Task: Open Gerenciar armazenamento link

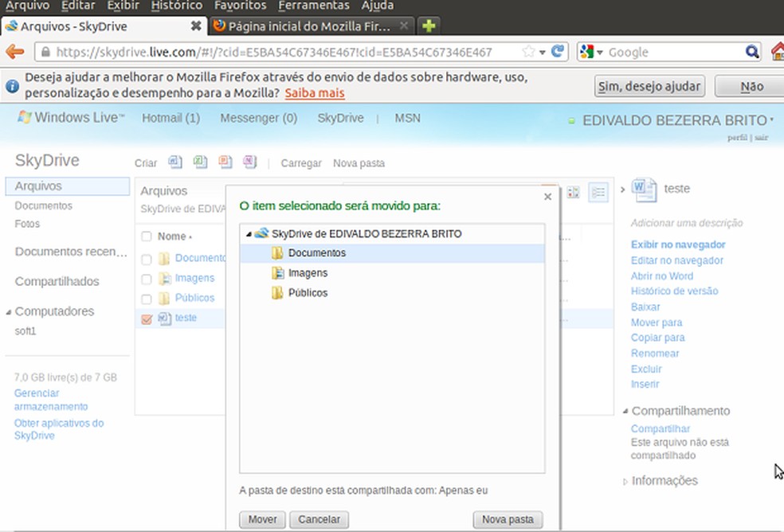Action: tap(50, 400)
